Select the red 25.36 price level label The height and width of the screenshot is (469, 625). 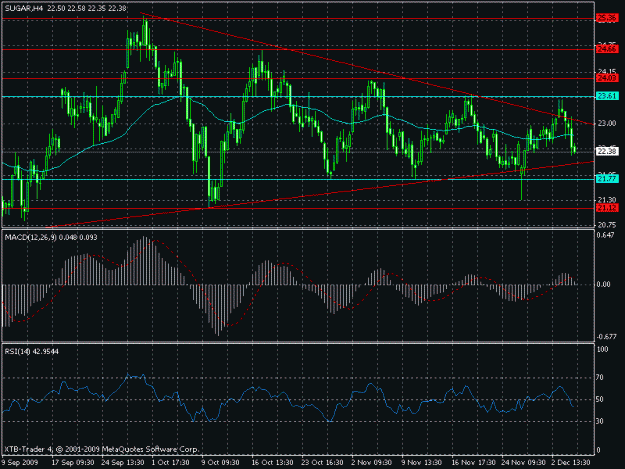[x=607, y=18]
